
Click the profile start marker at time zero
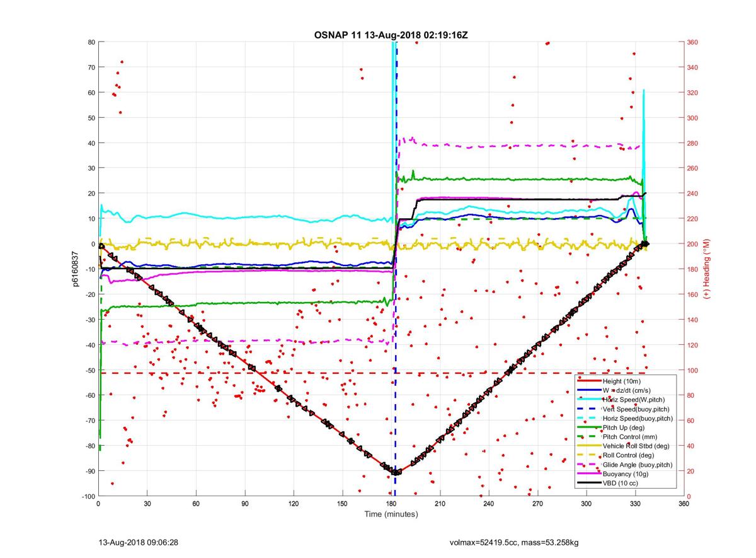(101, 245)
